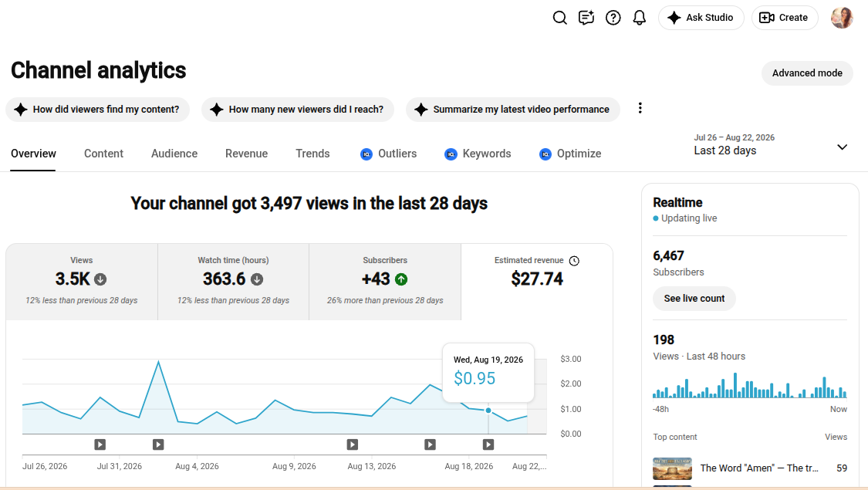This screenshot has width=868, height=490.
Task: Open the top content video thumbnail
Action: 672,468
